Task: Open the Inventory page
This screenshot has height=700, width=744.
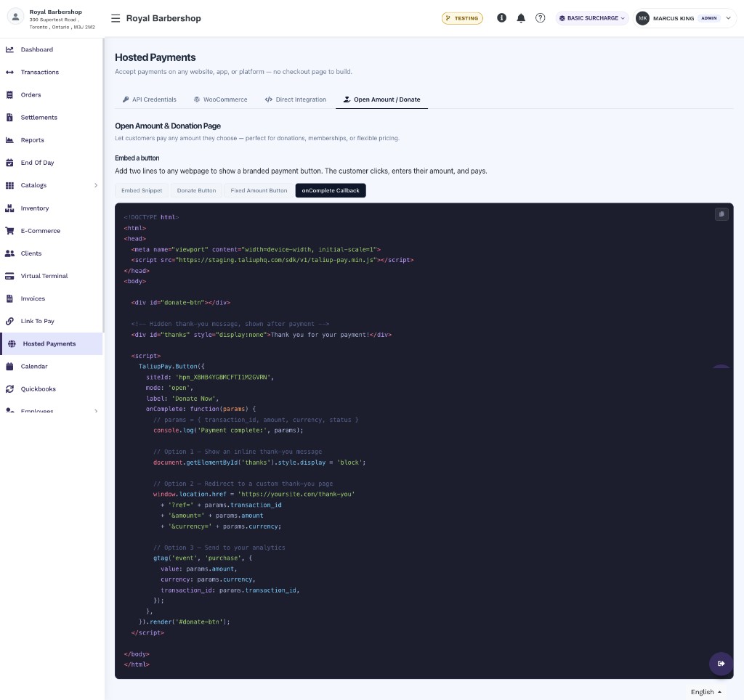Action: (35, 208)
